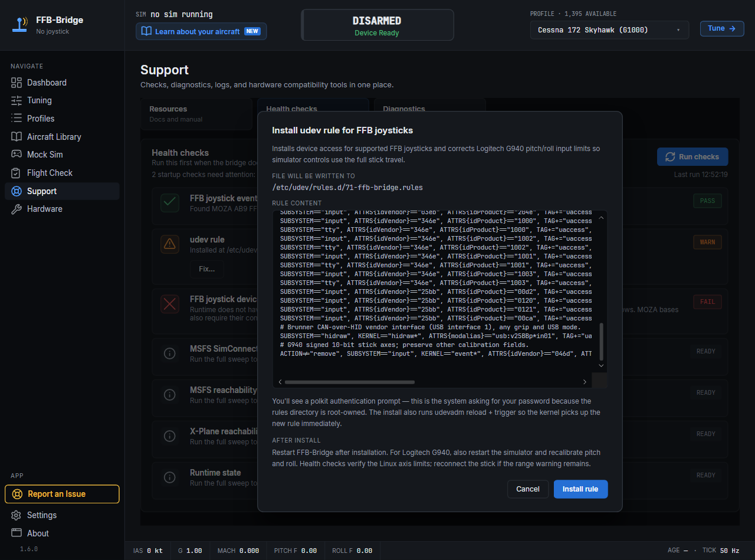Switch to the Diagnostics tab

(430, 106)
